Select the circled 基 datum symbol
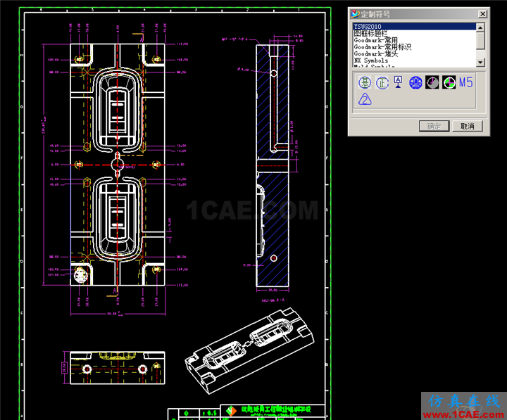The width and height of the screenshot is (507, 420). coord(365,83)
